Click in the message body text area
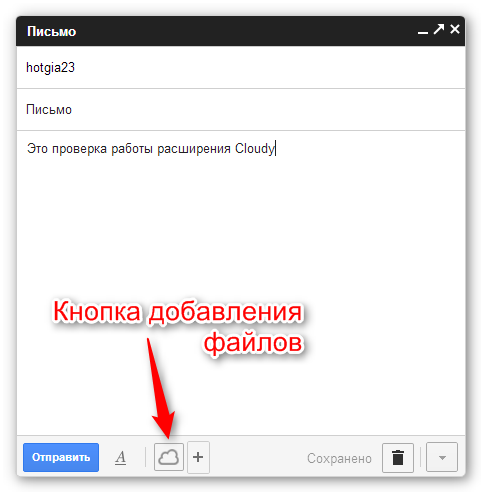 click(241, 283)
